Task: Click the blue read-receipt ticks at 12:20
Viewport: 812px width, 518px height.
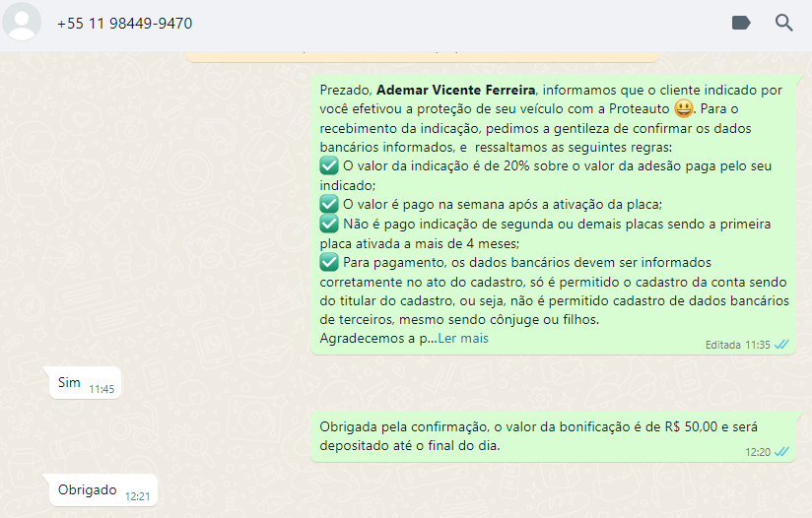Action: 781,452
